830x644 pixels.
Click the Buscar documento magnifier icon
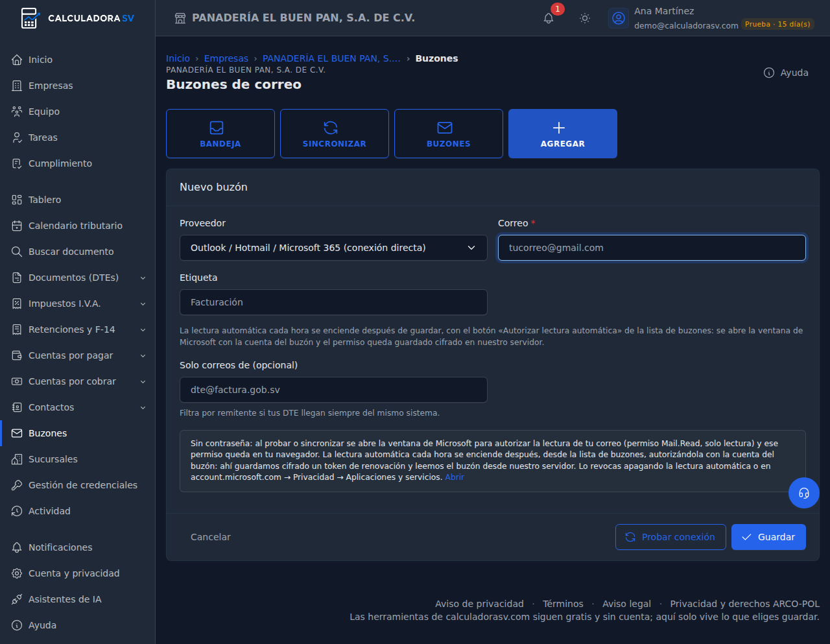pyautogui.click(x=17, y=252)
